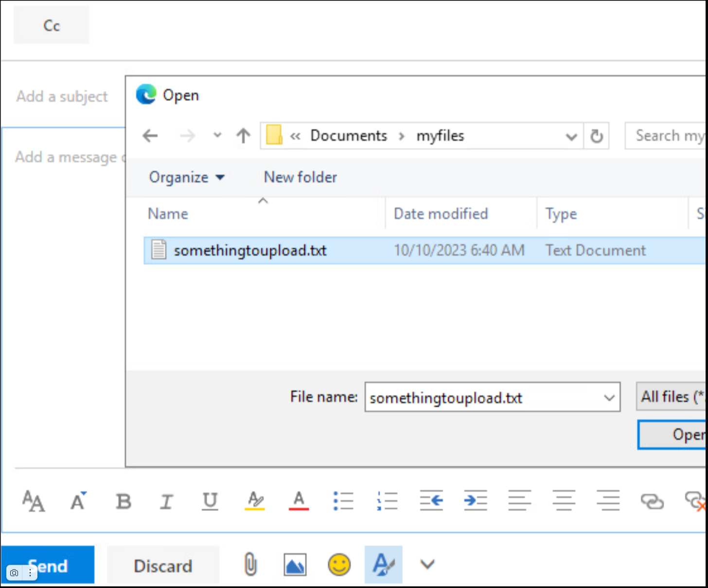The height and width of the screenshot is (588, 708).
Task: Increase the paragraph indent
Action: coord(475,501)
